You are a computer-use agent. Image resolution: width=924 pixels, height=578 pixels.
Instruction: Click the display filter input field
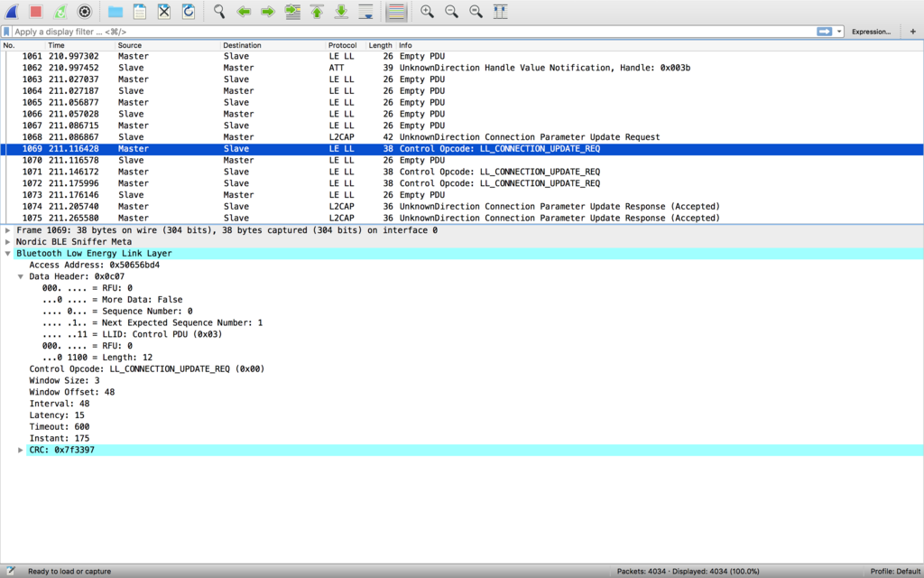coord(412,32)
